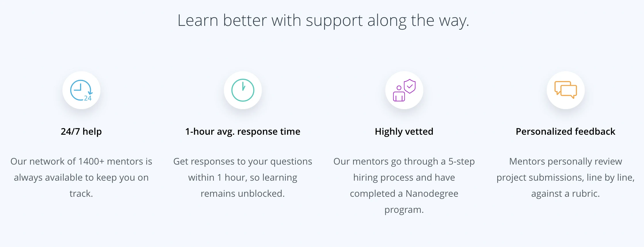
Task: Click the '24/7 help' heading
Action: coord(81,132)
